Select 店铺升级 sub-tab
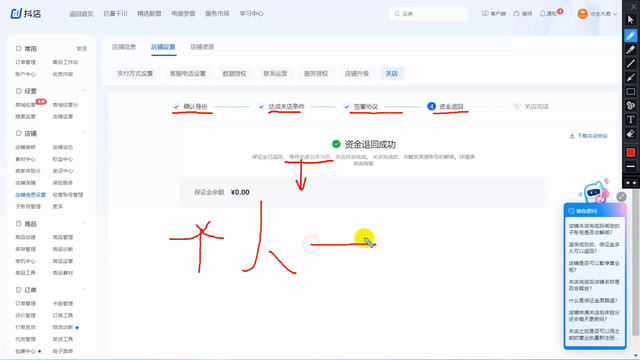Screen dimensions: 640x360 [x=357, y=73]
